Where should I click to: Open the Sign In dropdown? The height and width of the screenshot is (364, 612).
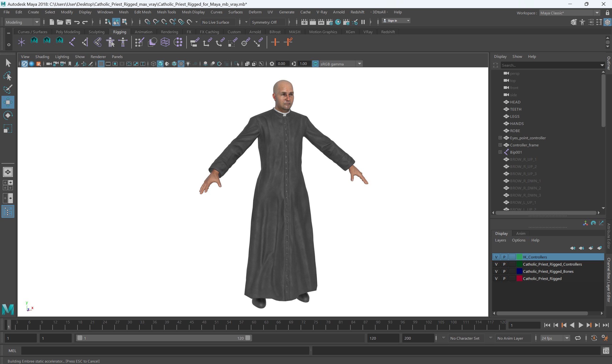(x=396, y=21)
